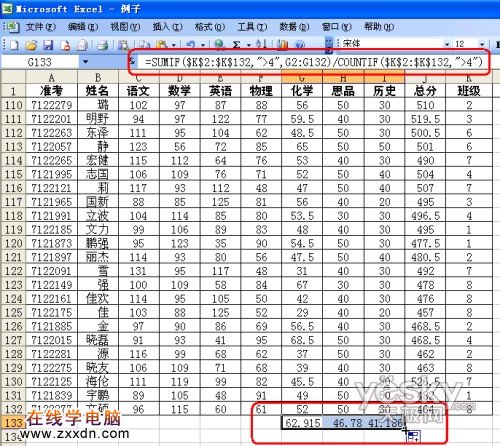Select cell with ID 7121873
This screenshot has height=446, width=500.
click(51, 244)
